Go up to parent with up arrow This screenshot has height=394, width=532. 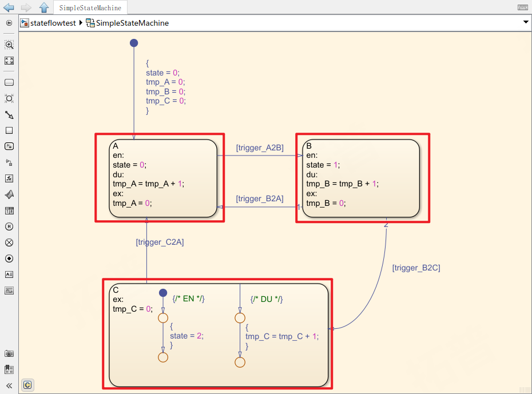coord(44,7)
